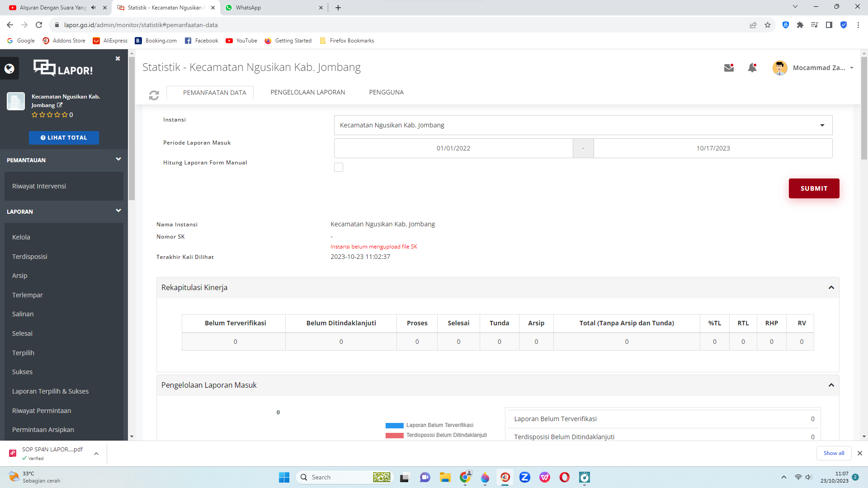This screenshot has height=488, width=868.
Task: Open the messages envelope icon
Action: pyautogui.click(x=728, y=68)
